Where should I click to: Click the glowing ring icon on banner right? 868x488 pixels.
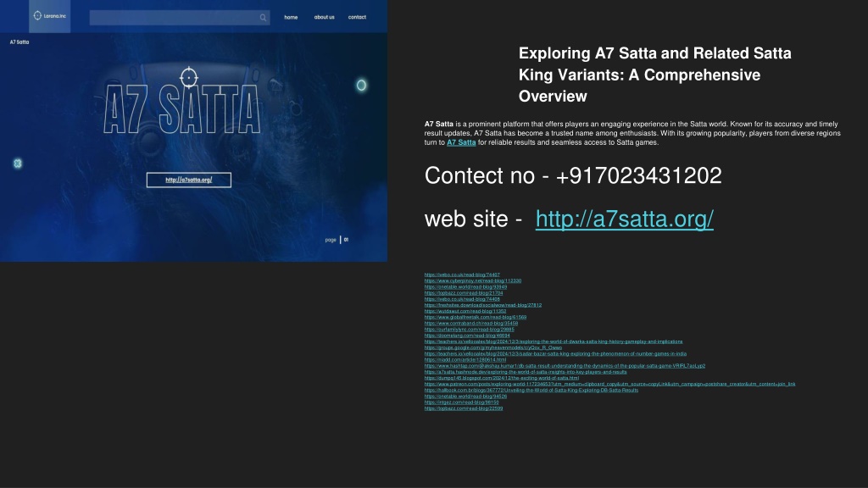pos(361,86)
